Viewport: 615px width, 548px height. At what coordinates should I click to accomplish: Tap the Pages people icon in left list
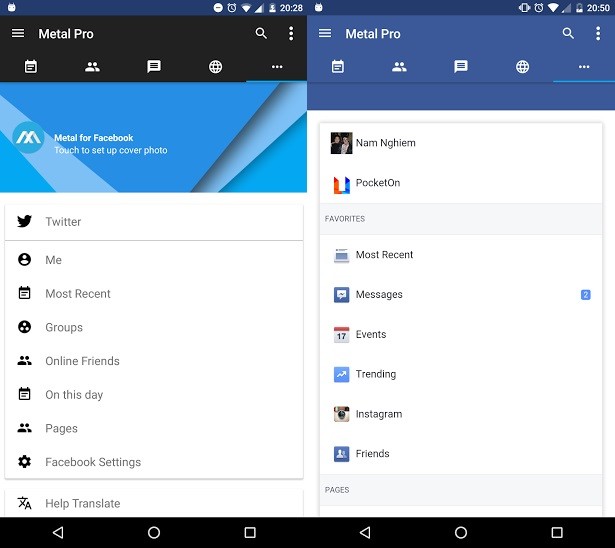(x=24, y=428)
